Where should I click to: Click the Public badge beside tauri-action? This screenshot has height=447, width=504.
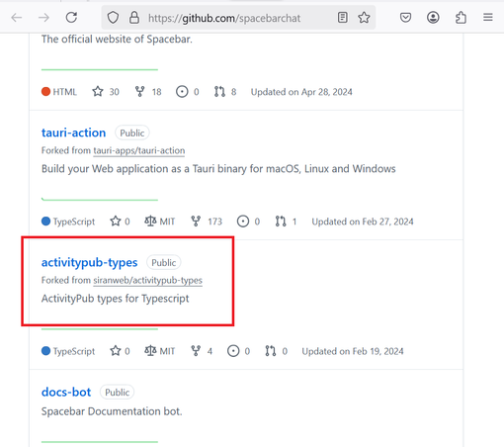132,133
